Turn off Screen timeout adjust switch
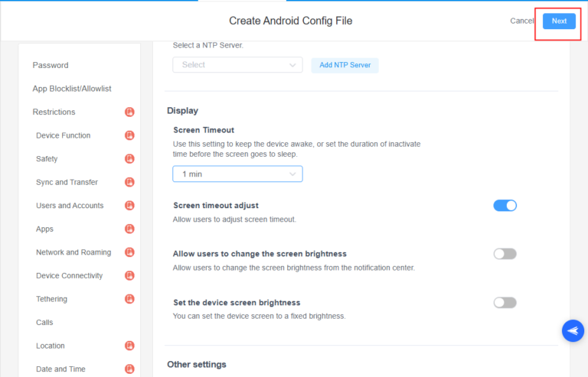588x377 pixels. coord(505,206)
